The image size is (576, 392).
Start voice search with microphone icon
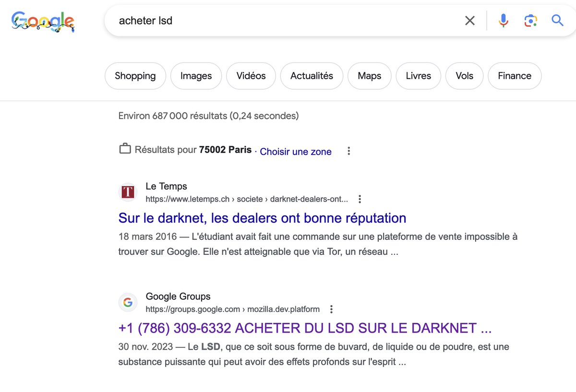pyautogui.click(x=503, y=20)
